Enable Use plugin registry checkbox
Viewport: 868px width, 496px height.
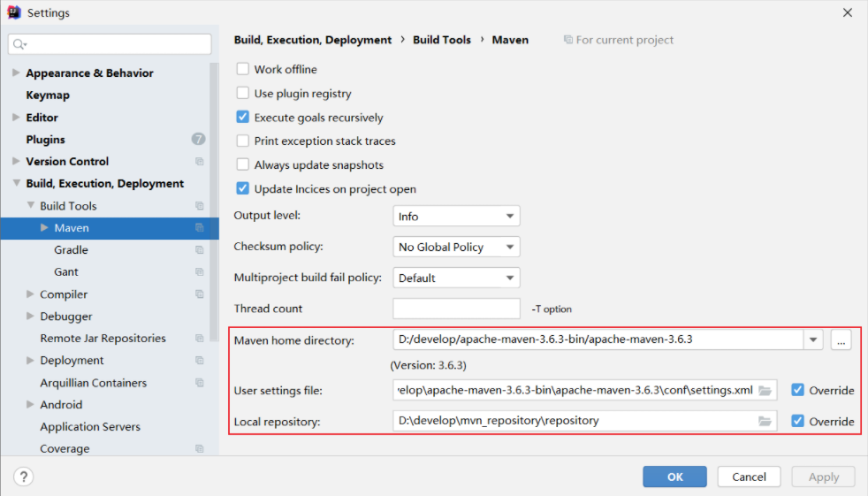[242, 93]
